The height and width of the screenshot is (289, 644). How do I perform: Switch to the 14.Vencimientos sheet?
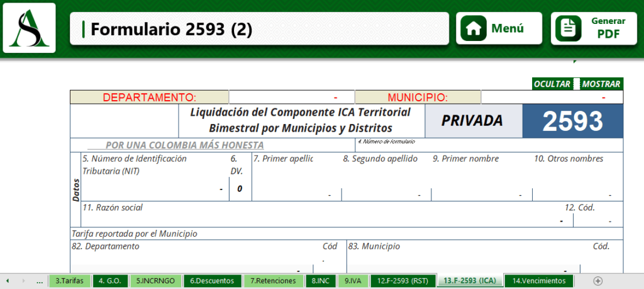pyautogui.click(x=538, y=281)
